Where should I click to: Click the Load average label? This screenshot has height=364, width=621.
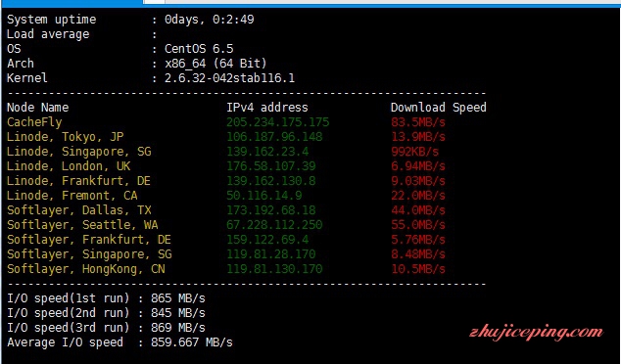(48, 35)
